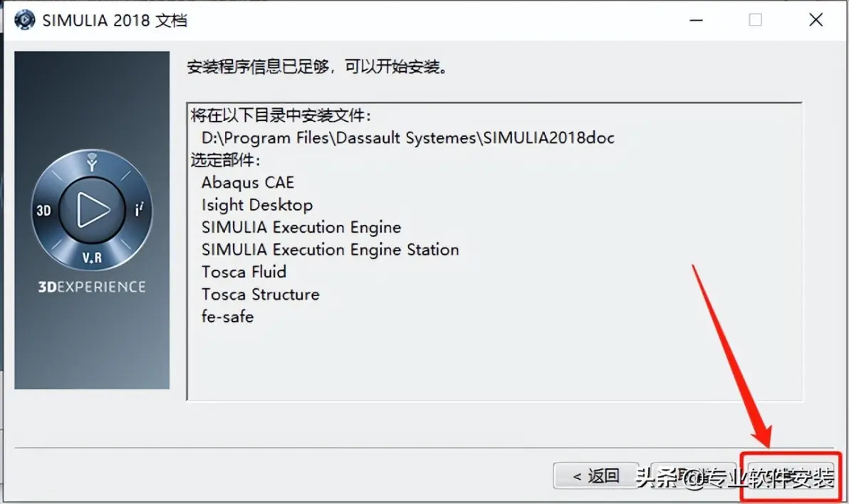Image resolution: width=849 pixels, height=504 pixels.
Task: Click the i quadrant of the compass
Action: 139,209
